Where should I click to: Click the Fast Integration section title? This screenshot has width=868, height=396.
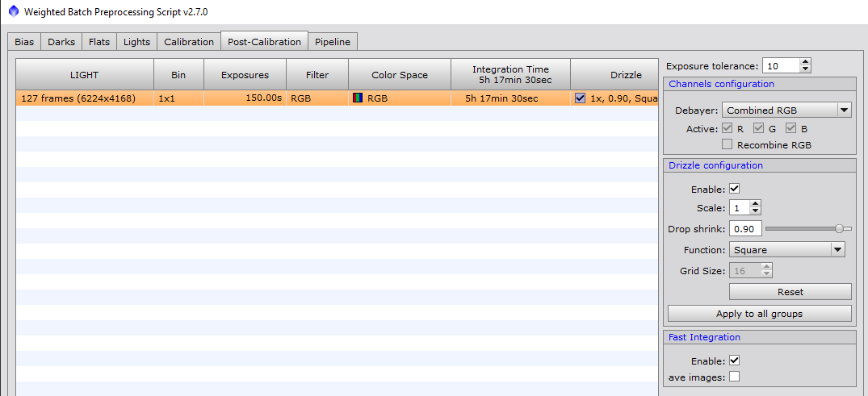[704, 337]
